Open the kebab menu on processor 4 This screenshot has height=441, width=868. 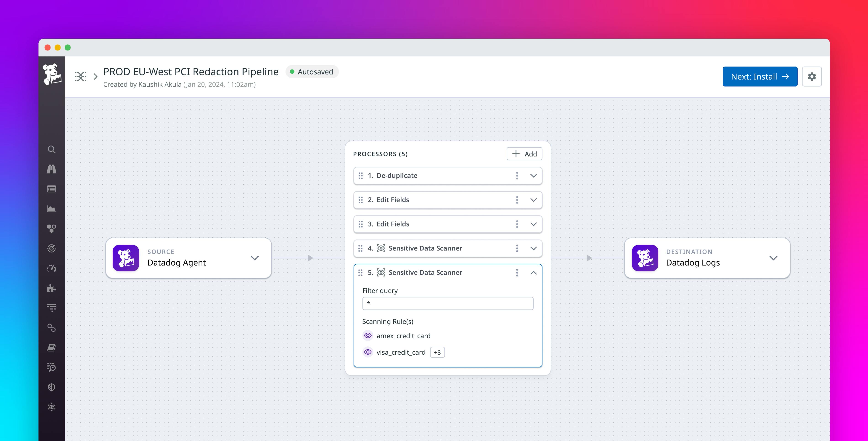pyautogui.click(x=517, y=248)
